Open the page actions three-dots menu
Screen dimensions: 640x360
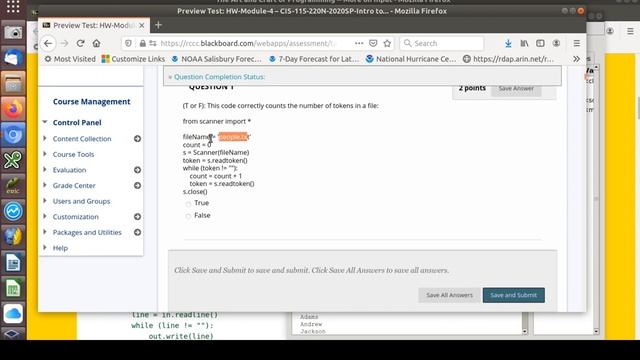coord(359,43)
